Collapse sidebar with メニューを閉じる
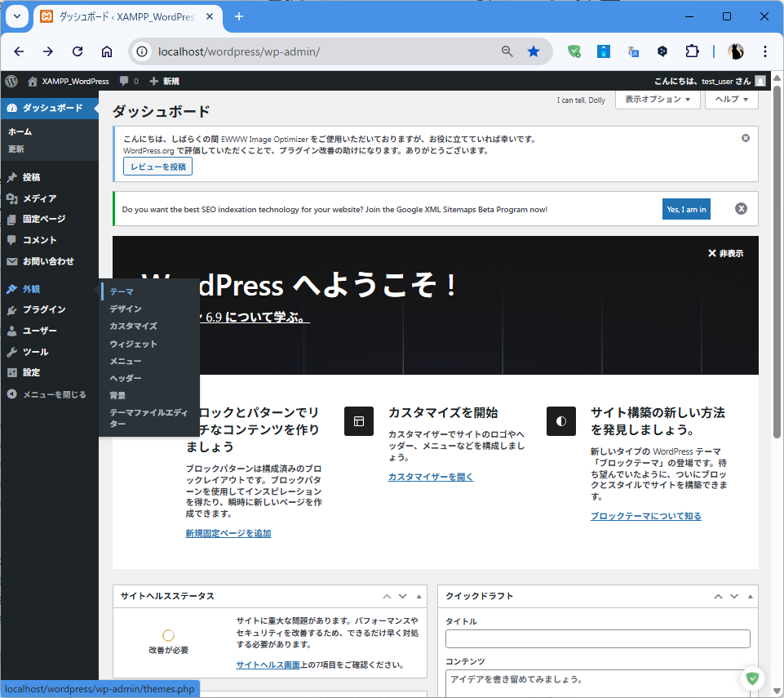Viewport: 784px width, 698px height. click(x=54, y=394)
